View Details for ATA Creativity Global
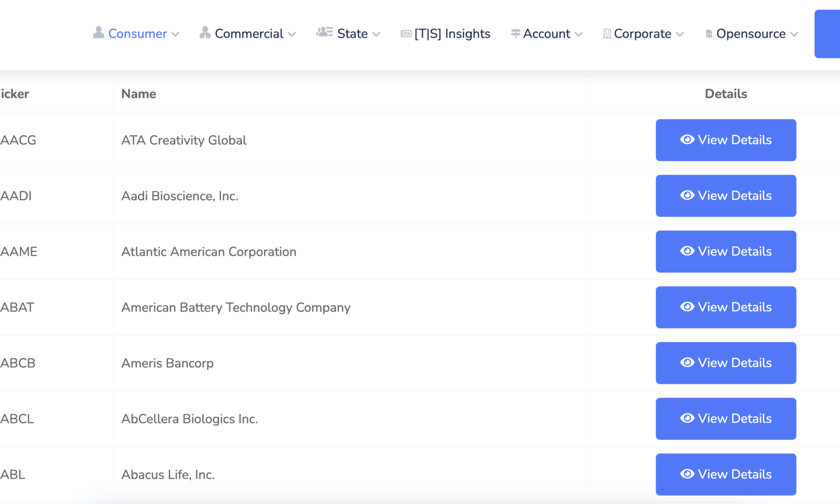 726,140
